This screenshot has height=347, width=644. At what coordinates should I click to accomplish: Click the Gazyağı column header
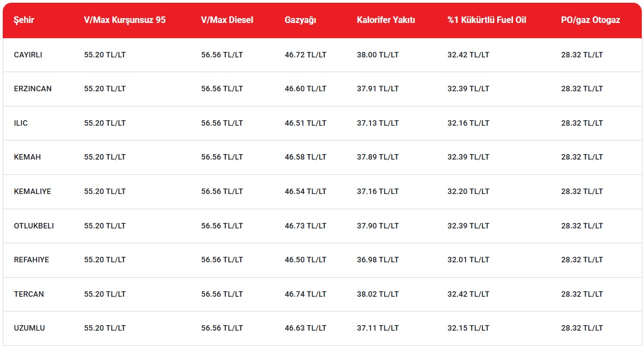point(300,20)
